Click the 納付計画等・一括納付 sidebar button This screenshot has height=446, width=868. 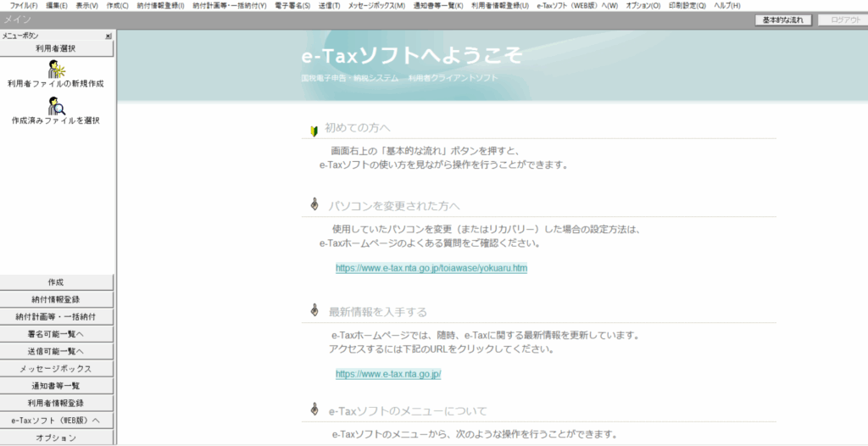(56, 317)
